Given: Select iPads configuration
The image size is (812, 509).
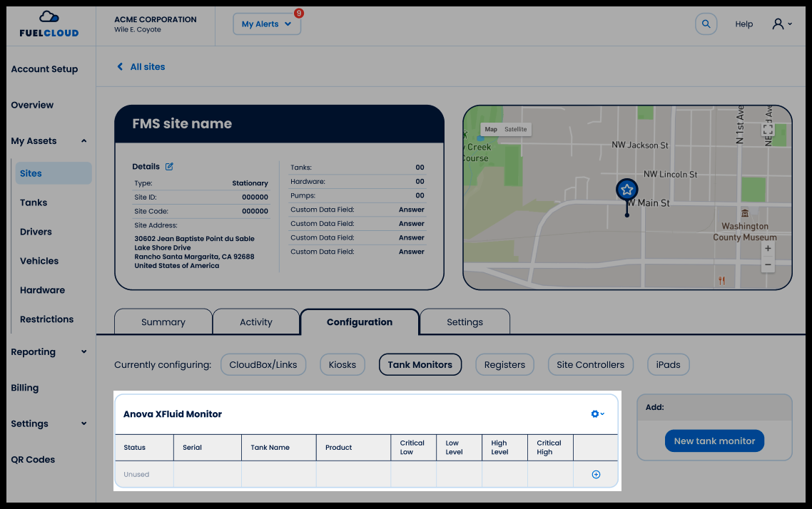Looking at the screenshot, I should pos(668,365).
